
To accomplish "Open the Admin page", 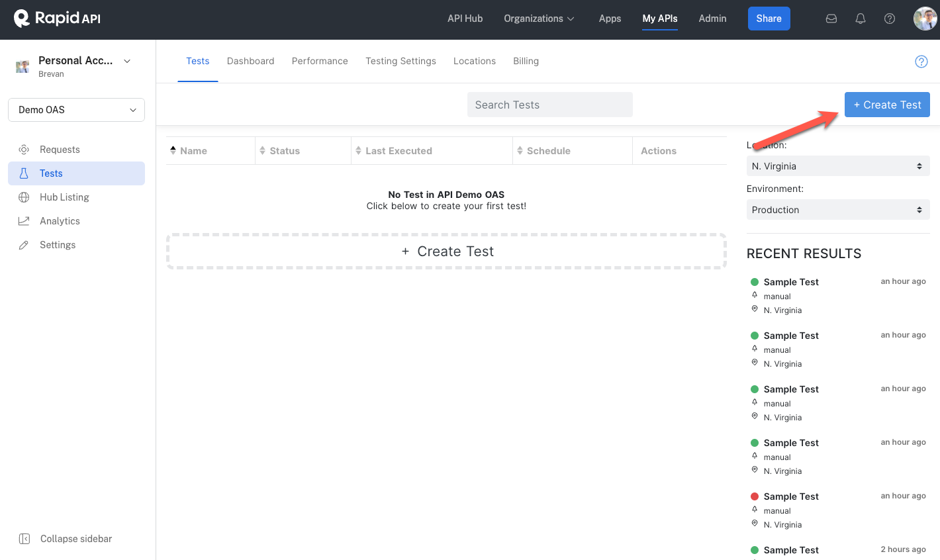I will point(712,19).
